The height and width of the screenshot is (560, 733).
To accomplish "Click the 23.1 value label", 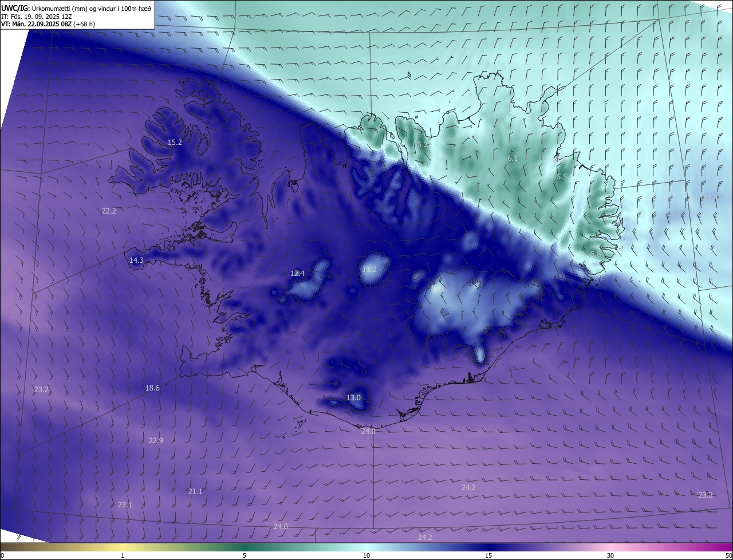I will 125,504.
